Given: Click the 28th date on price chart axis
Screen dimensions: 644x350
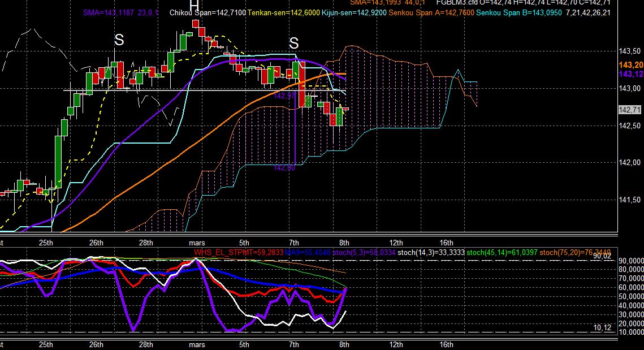Looking at the screenshot, I should click(146, 243).
